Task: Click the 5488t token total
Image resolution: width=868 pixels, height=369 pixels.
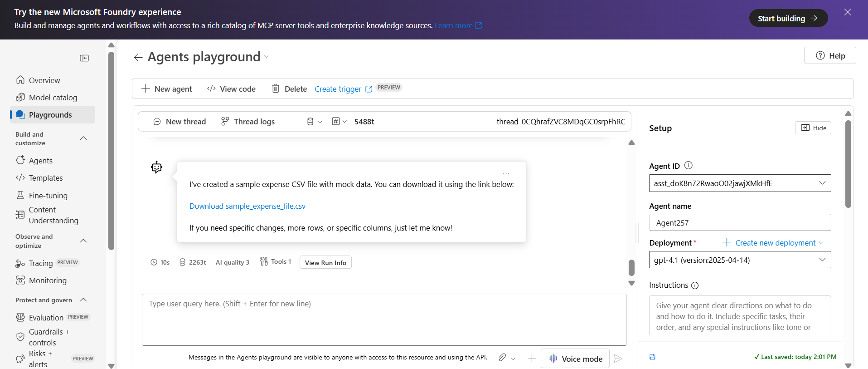Action: 364,122
